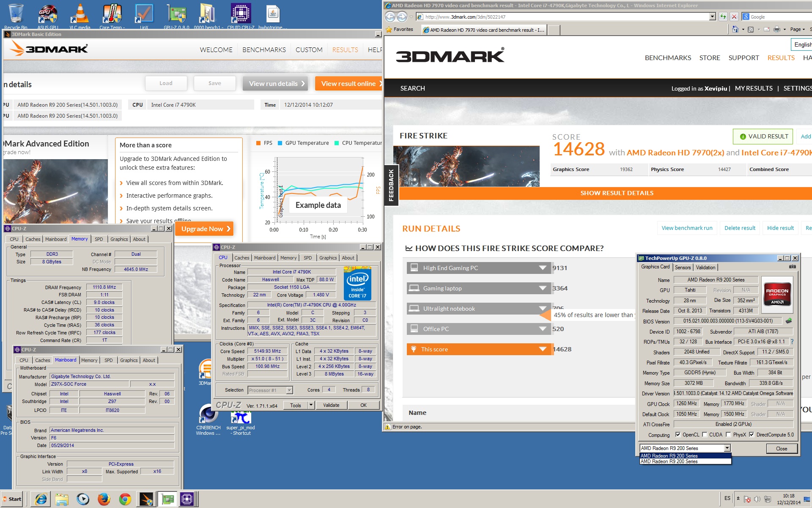This screenshot has height=508, width=812.
Task: Click the IE RSS feeds icon
Action: click(751, 29)
